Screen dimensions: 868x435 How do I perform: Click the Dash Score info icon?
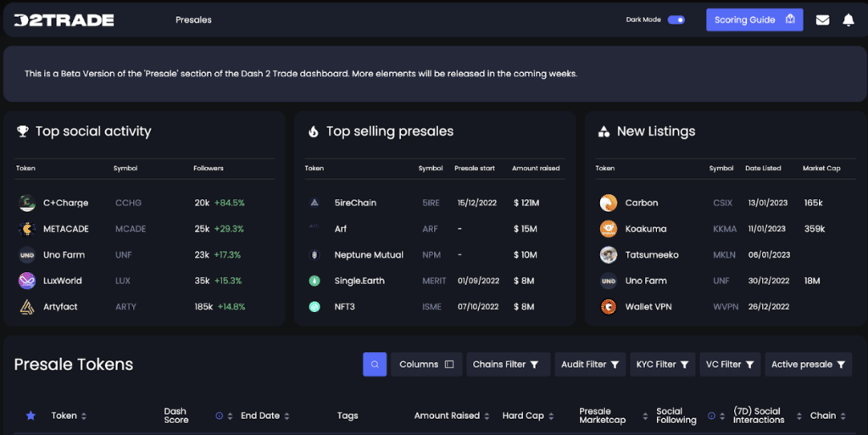tap(220, 415)
